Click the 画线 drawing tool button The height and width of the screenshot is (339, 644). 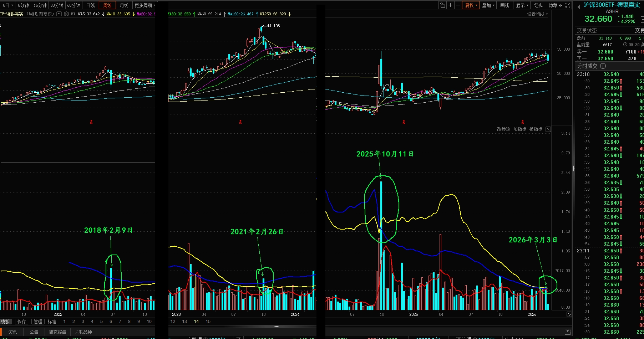coord(505,5)
